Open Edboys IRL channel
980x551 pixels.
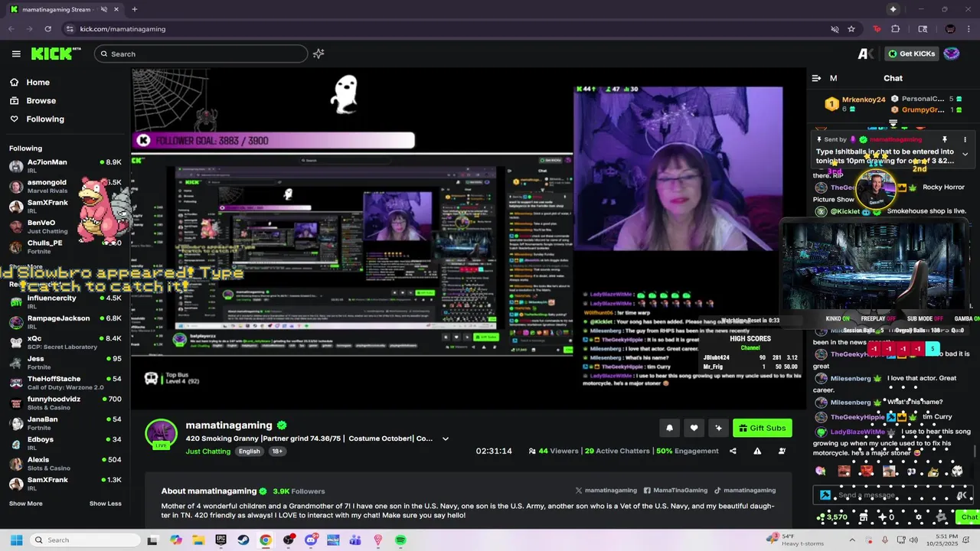[65, 443]
